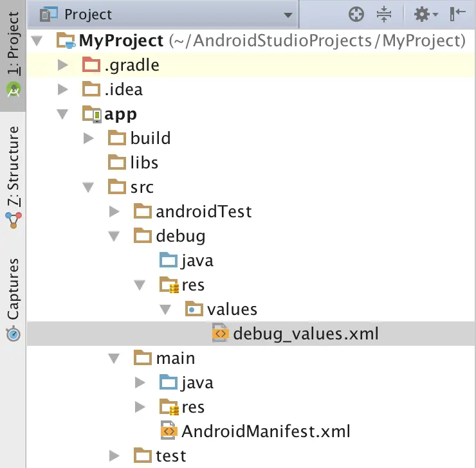Open the Captures side tab
Viewport: 476px width, 468px height.
click(13, 299)
